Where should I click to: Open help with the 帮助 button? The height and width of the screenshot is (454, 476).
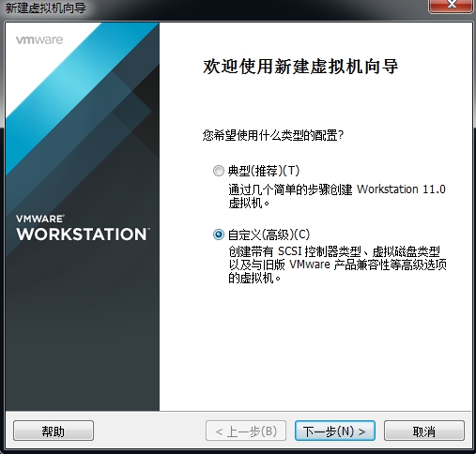pyautogui.click(x=54, y=431)
